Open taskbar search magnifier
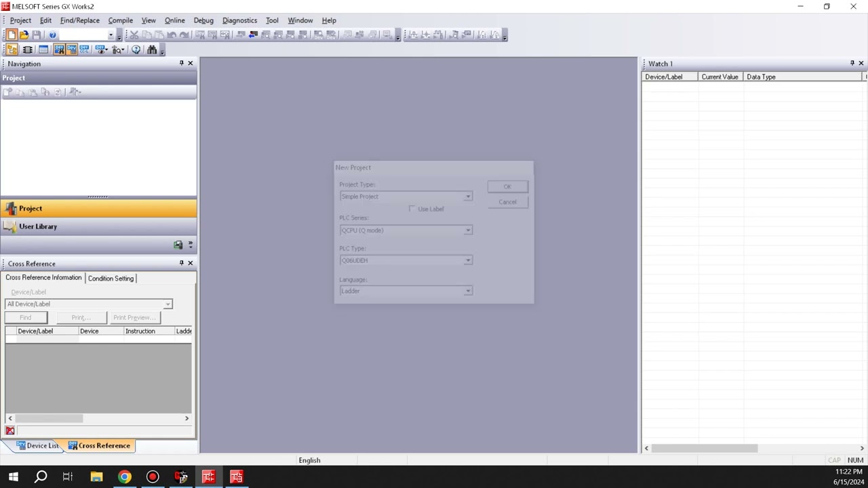 tap(41, 477)
